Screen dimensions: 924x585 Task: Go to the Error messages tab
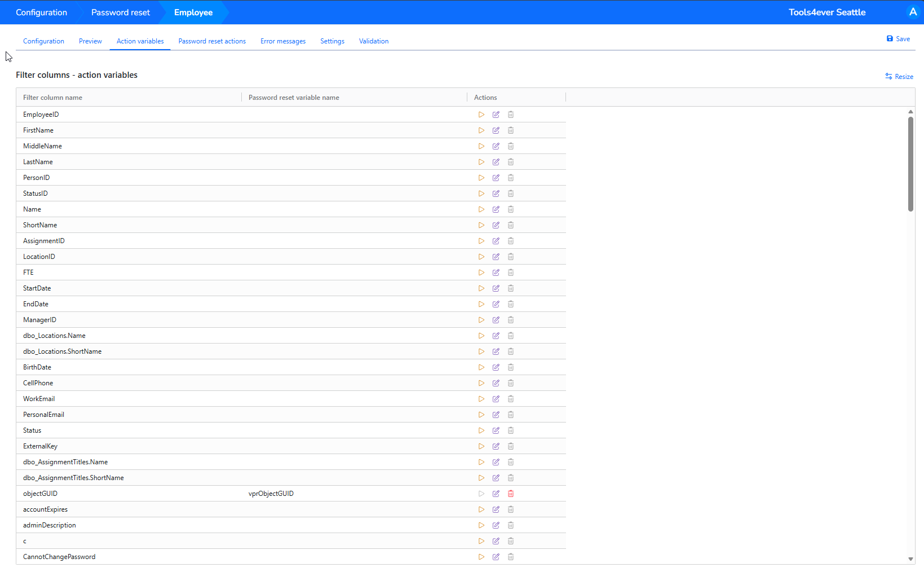[283, 41]
